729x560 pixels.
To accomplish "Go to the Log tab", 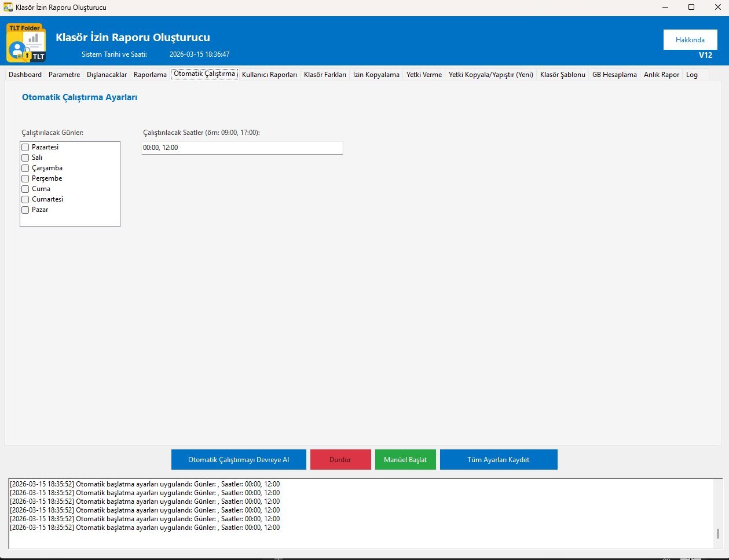I will (691, 75).
